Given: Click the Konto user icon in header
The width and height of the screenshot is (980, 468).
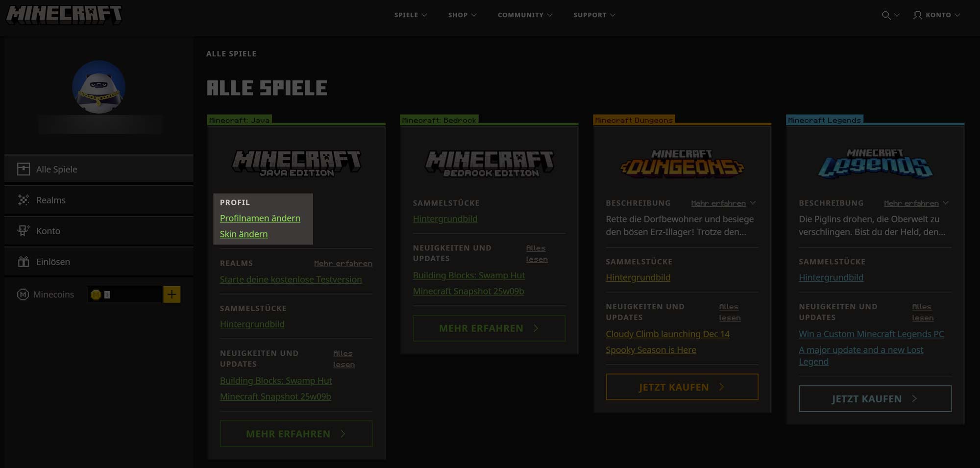Looking at the screenshot, I should tap(917, 15).
